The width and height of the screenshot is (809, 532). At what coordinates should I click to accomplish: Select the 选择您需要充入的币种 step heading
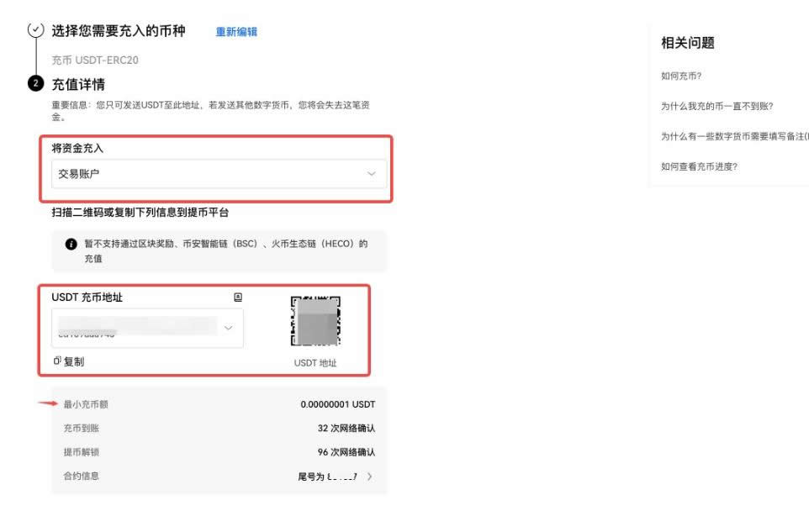tap(117, 31)
